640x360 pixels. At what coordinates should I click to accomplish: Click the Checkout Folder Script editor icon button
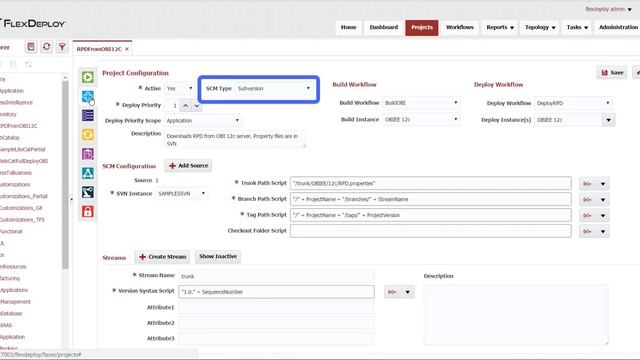(x=587, y=231)
